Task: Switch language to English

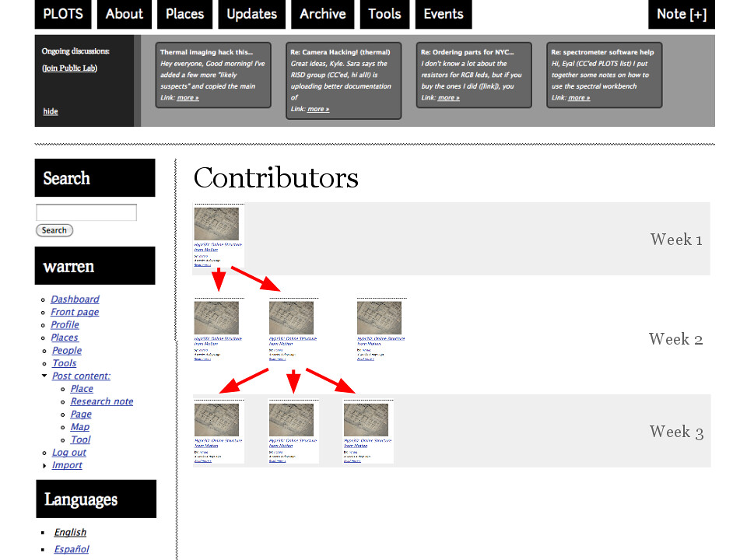Action: (70, 532)
